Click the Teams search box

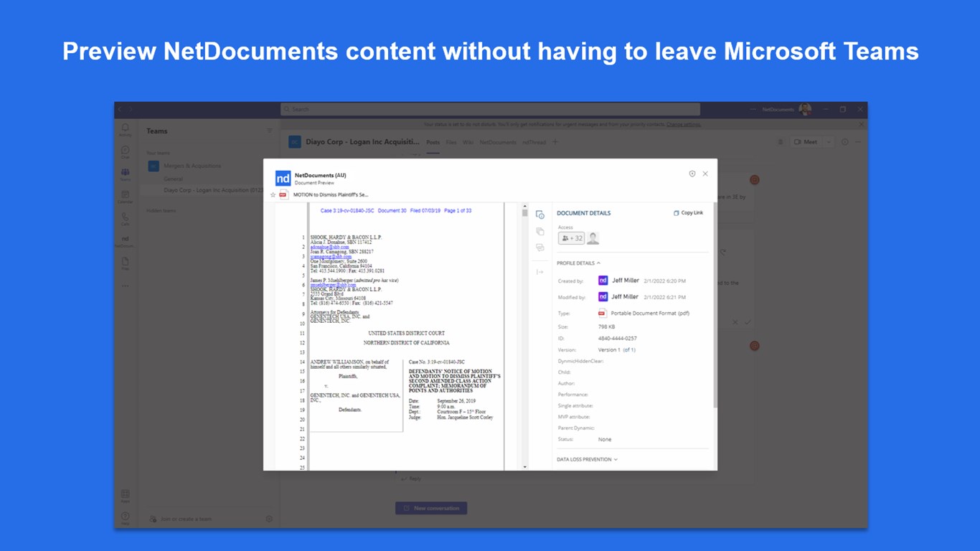[x=490, y=109]
